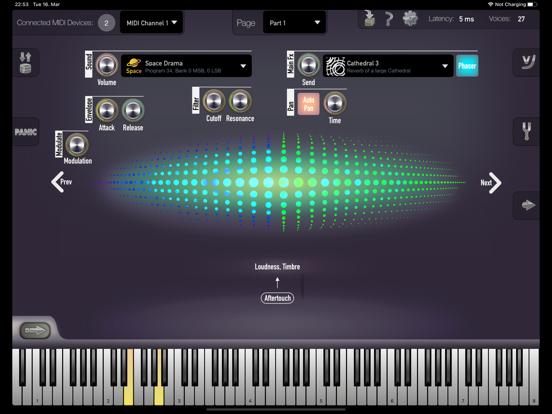Click the Wi-Fi icon in status bar

coord(490,4)
